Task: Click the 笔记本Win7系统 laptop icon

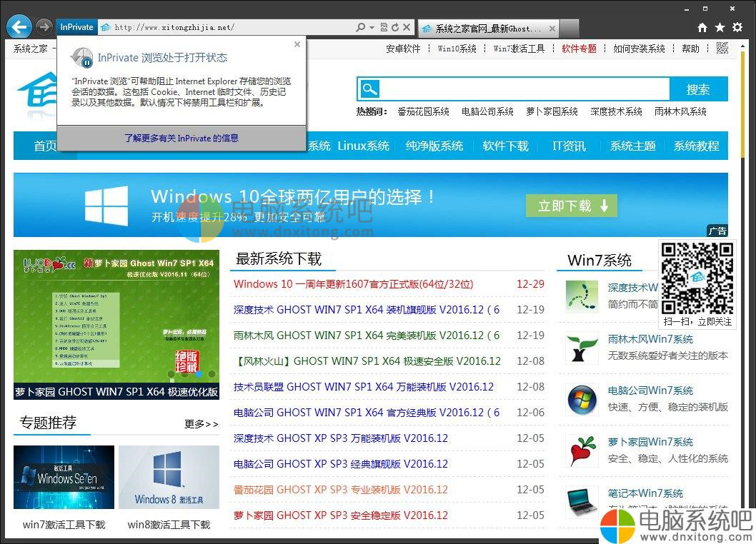Action: tap(582, 502)
